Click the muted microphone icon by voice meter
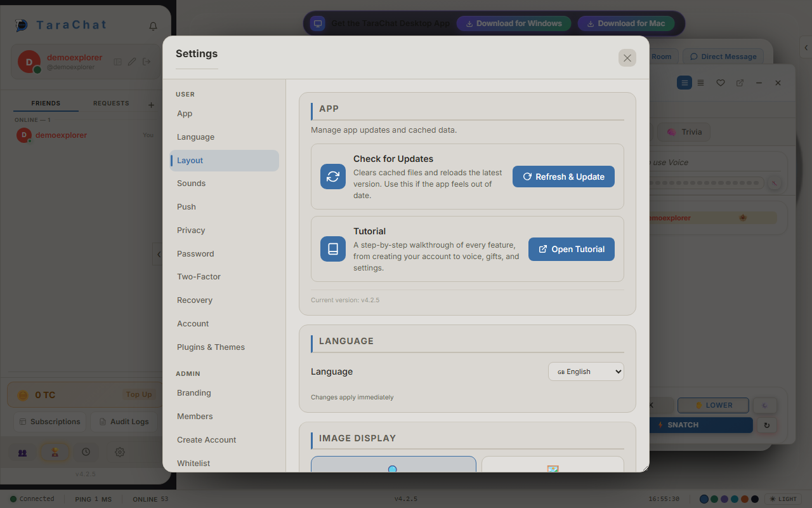 pos(773,183)
